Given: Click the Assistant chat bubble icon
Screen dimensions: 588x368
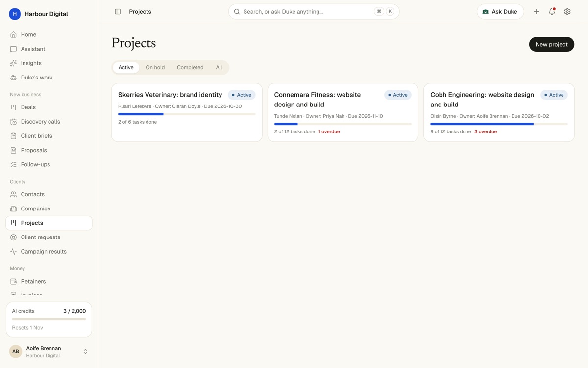Looking at the screenshot, I should pyautogui.click(x=13, y=49).
